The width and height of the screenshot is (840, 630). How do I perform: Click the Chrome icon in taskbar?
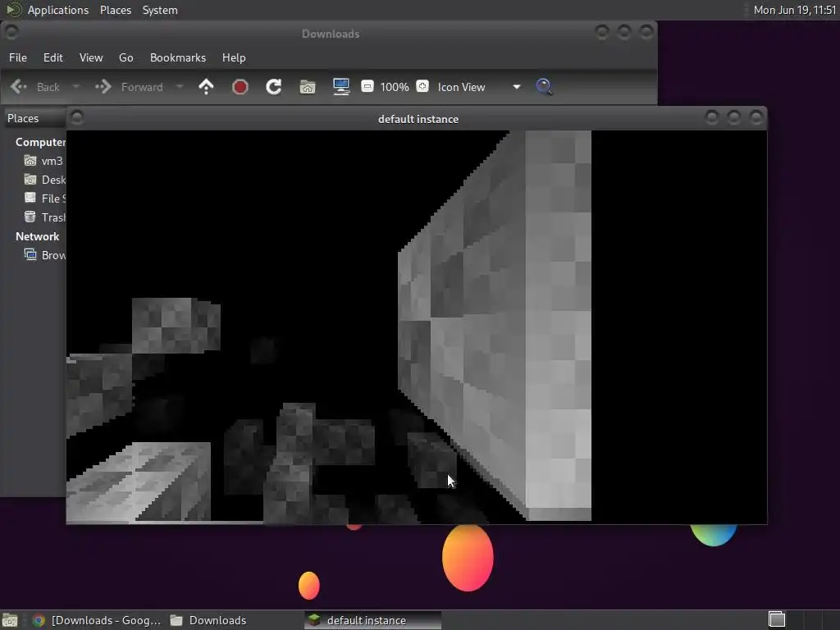39,620
